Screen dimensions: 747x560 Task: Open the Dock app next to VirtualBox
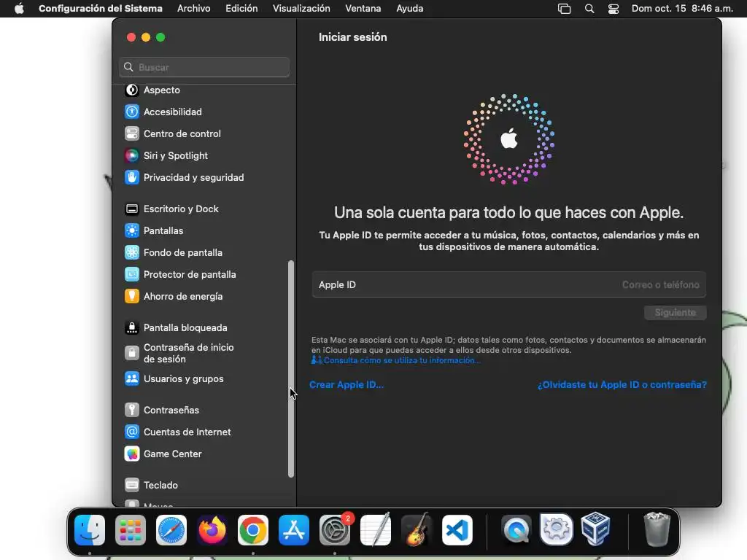556,529
